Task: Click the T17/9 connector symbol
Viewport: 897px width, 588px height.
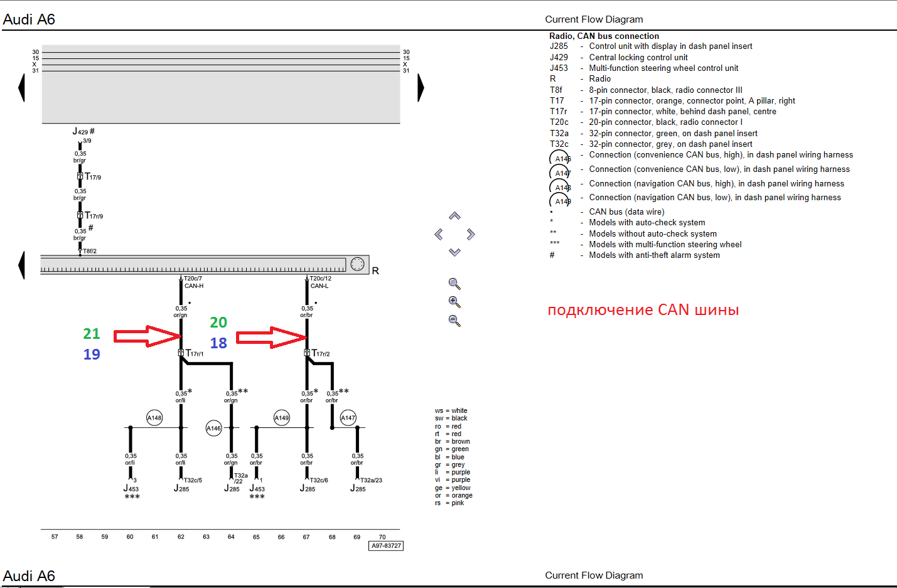Action: click(x=80, y=176)
